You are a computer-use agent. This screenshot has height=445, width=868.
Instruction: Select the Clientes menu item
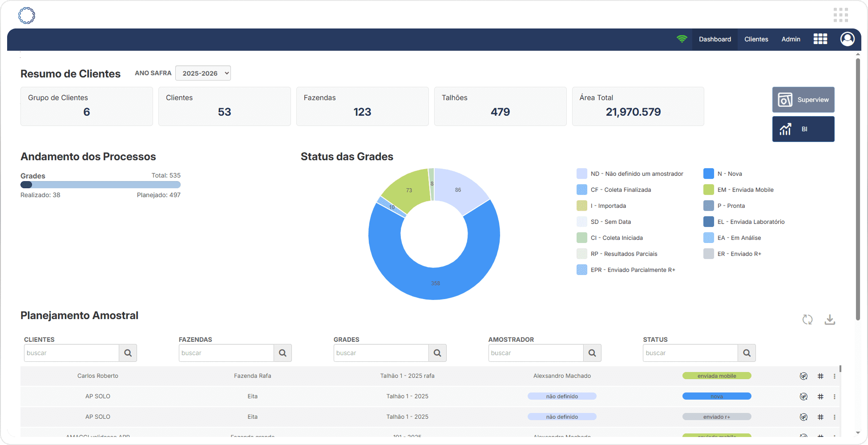pyautogui.click(x=756, y=39)
